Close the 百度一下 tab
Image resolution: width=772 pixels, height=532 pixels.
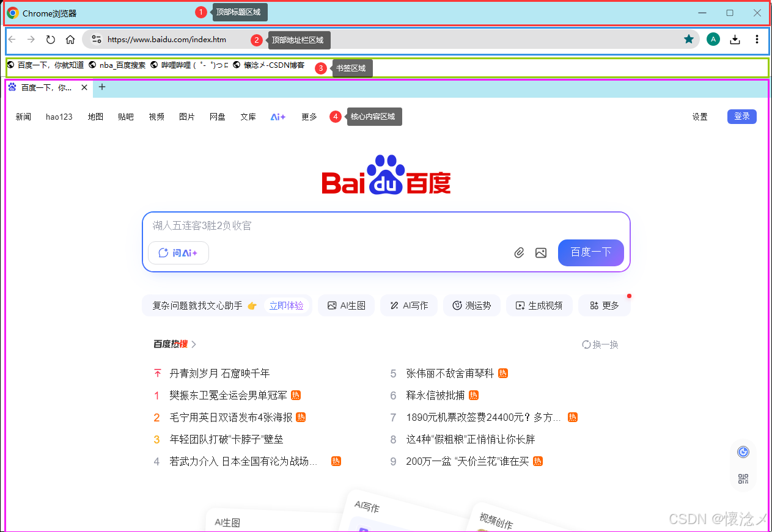(x=84, y=88)
